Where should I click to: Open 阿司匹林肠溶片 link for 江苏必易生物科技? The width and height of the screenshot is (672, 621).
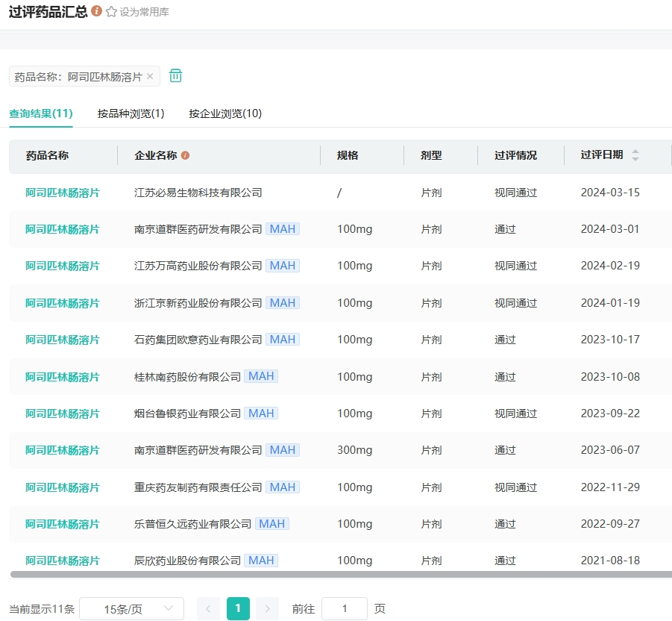[x=63, y=193]
